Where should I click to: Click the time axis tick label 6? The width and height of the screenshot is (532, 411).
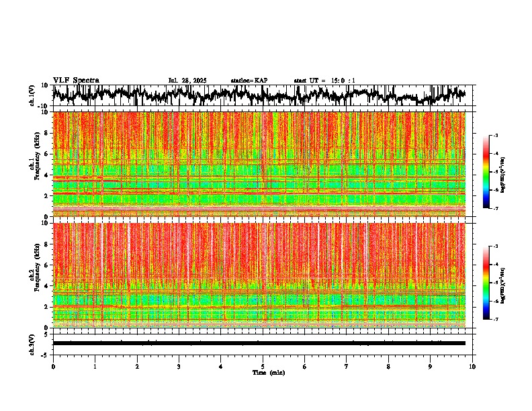(x=305, y=367)
